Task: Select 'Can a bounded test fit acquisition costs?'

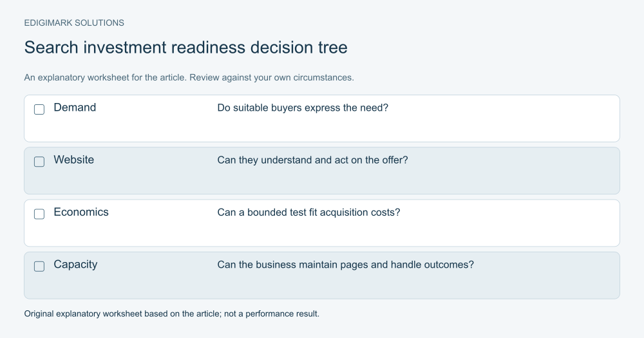Action: pos(308,212)
